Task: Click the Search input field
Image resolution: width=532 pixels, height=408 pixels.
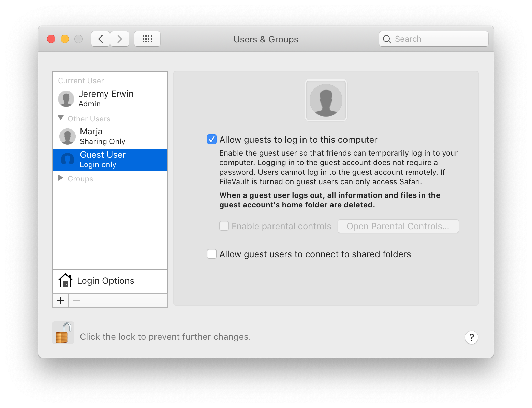Action: [x=434, y=39]
